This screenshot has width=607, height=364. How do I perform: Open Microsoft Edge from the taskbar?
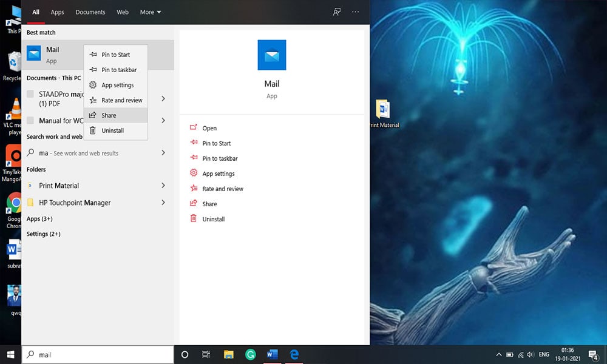294,354
